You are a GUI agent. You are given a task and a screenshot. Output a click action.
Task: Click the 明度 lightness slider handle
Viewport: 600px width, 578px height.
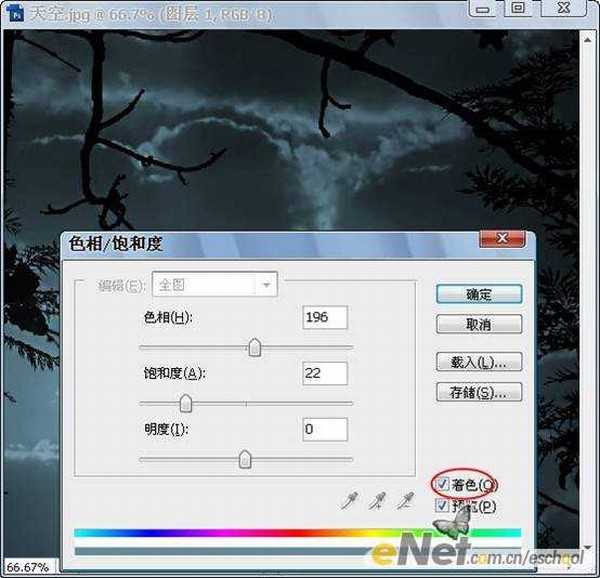tap(245, 459)
